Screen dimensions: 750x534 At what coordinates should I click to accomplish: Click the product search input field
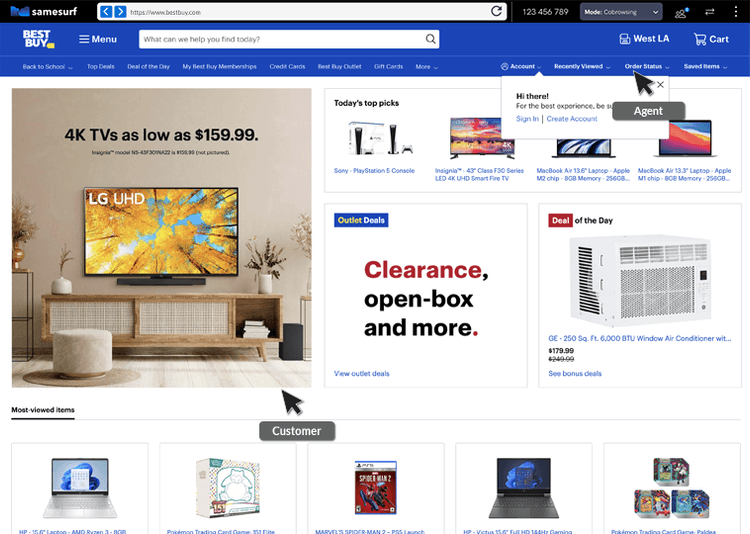(x=282, y=39)
